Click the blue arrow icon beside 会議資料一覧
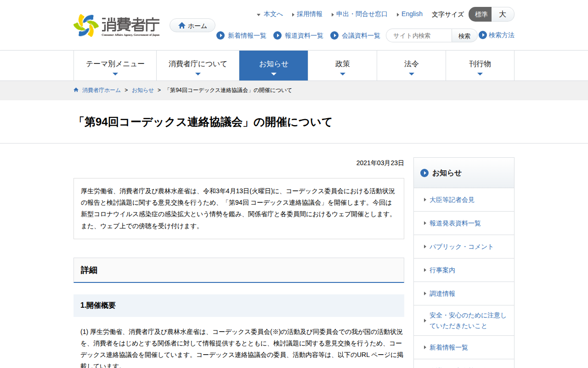This screenshot has height=368, width=588. [334, 35]
